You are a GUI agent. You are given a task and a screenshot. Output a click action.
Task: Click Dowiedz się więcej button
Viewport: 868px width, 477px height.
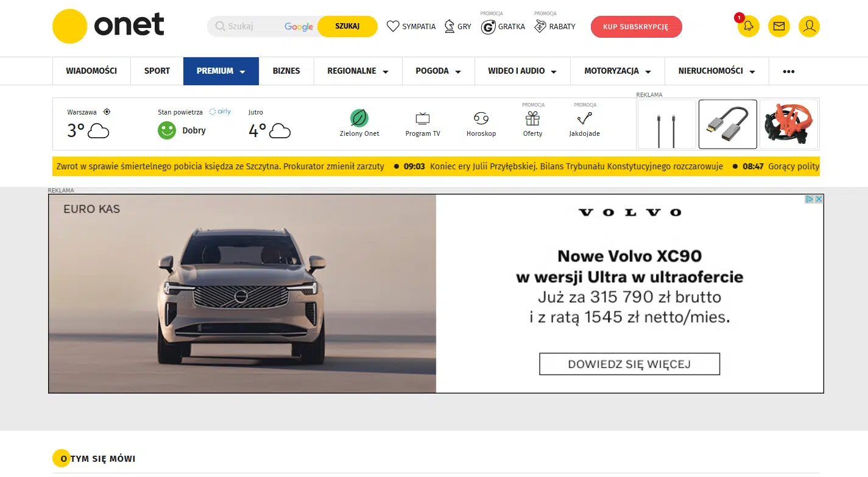[x=629, y=364]
